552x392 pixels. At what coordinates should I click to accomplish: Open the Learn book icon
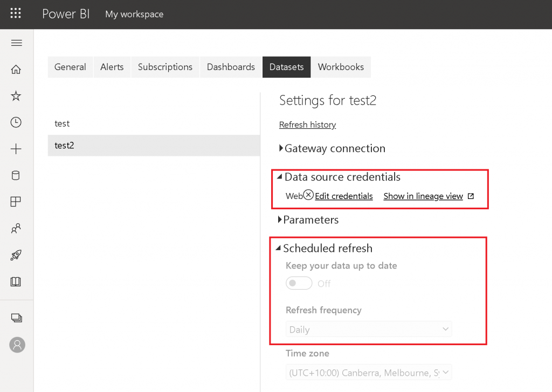pyautogui.click(x=16, y=281)
